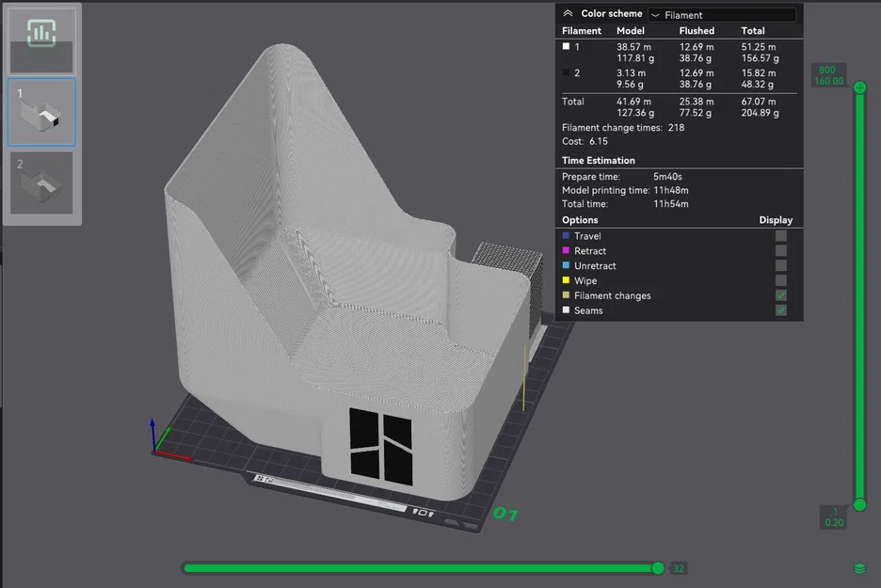
Task: Click the Filament column header
Action: tap(582, 31)
